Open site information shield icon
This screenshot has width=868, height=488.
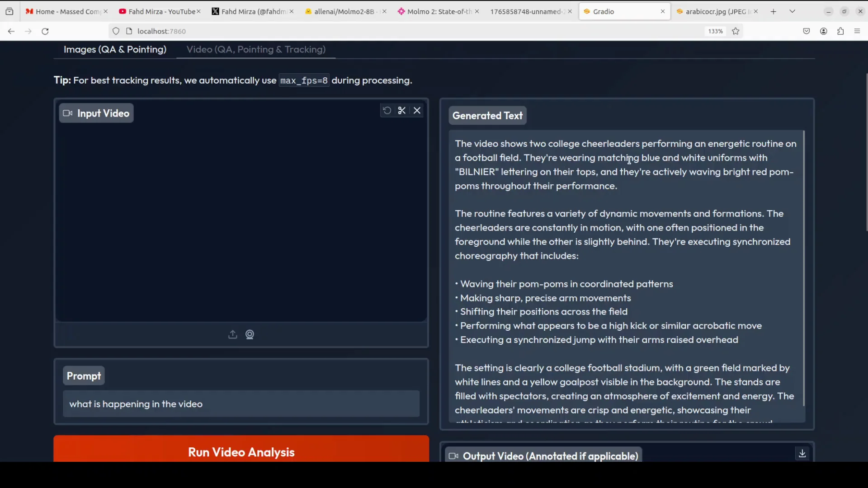[116, 31]
